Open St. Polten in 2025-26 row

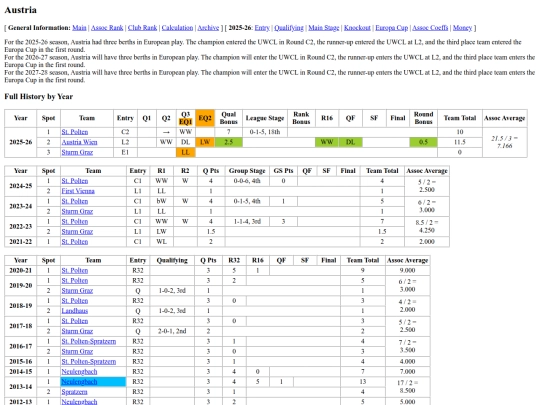pyautogui.click(x=75, y=132)
